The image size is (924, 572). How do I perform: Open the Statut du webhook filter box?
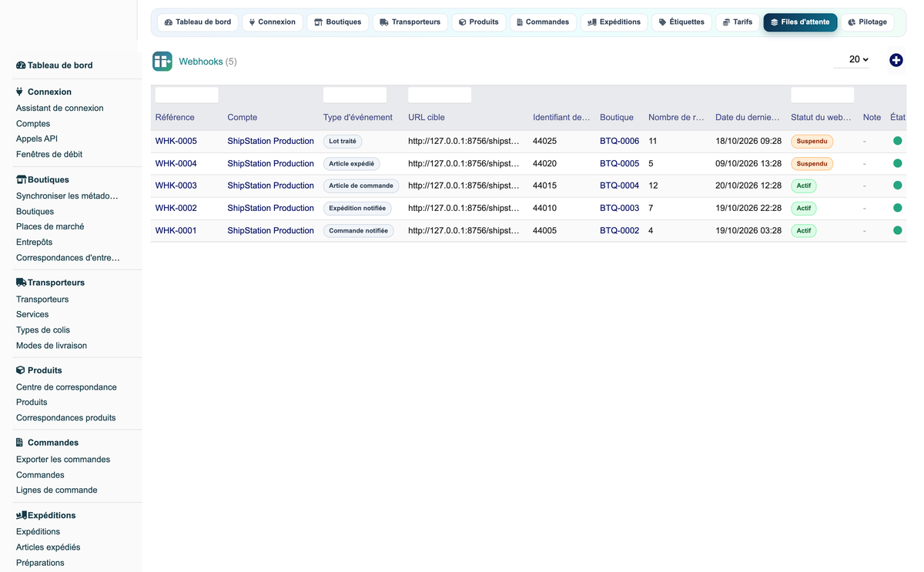(x=822, y=95)
